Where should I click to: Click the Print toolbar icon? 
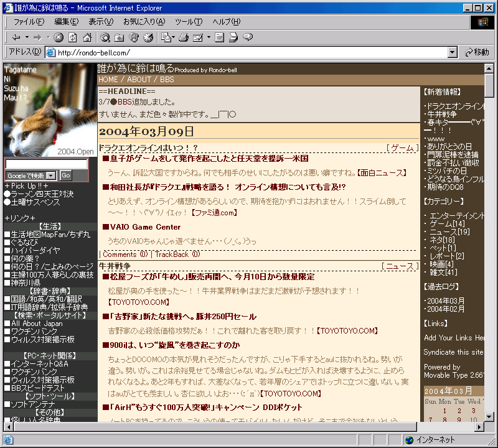point(184,37)
